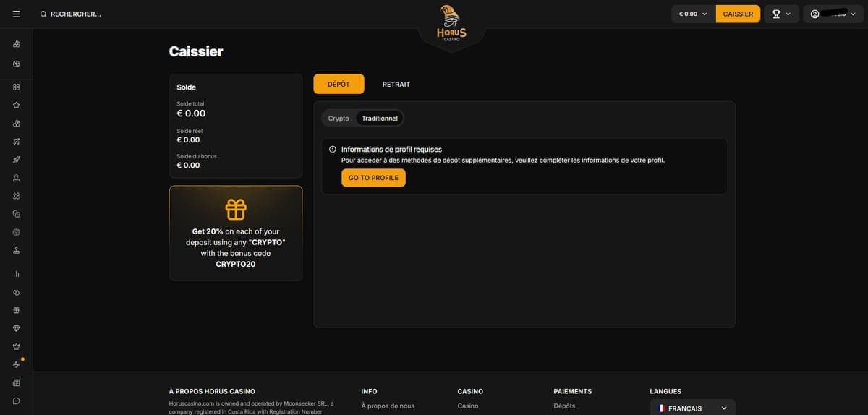This screenshot has height=415, width=868.
Task: Click the CRYPTO20 bonus promo card
Action: click(x=236, y=233)
